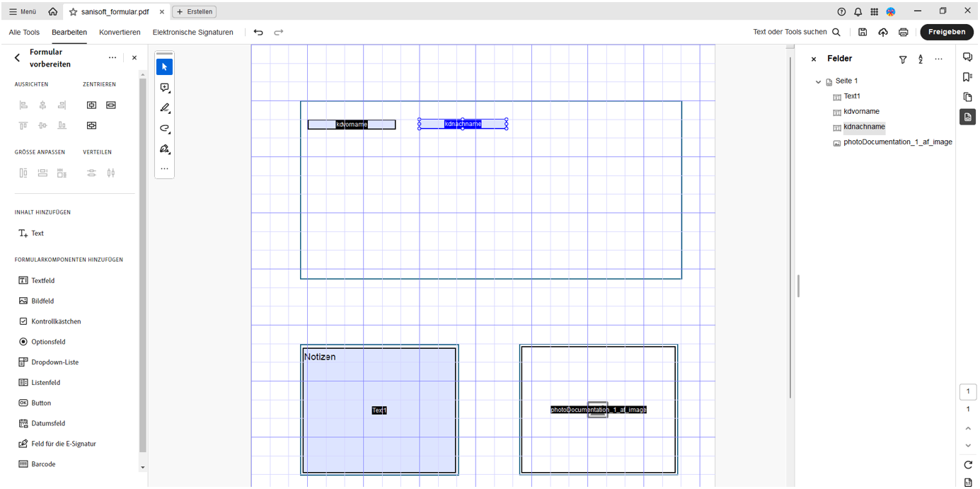Add a Kontrollkästchen form component

click(x=56, y=321)
